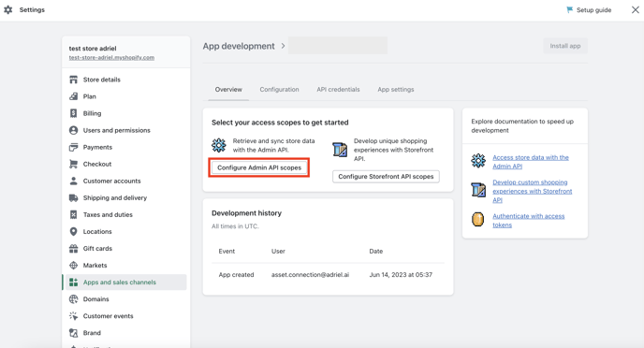Open Store details via storefront icon
Viewport: 644px width, 348px height.
point(74,80)
